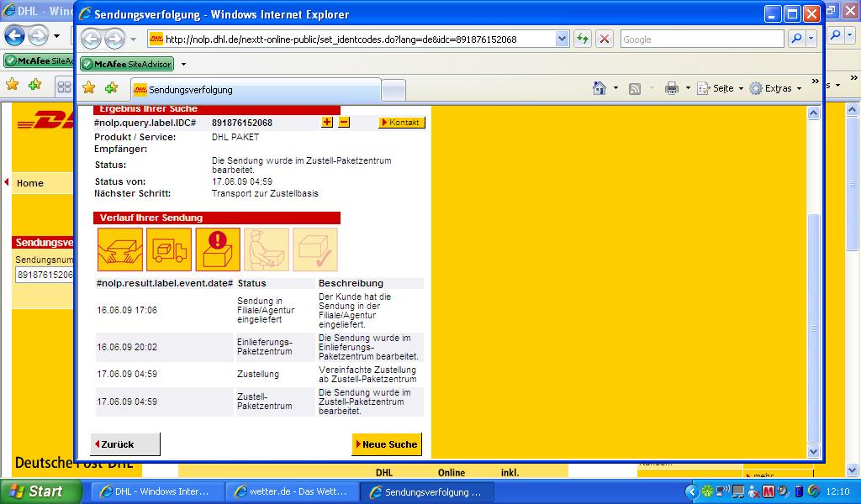Click the faded delivered-checkmark package step icon
The image size is (861, 504).
coord(315,249)
